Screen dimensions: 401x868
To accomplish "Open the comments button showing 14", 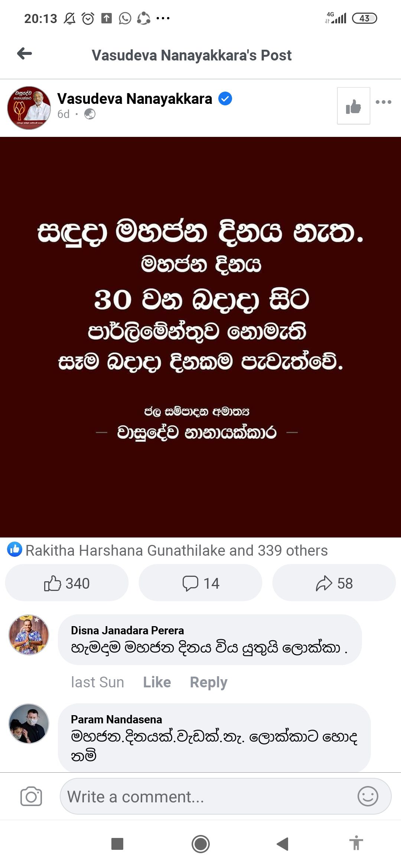I will click(x=200, y=583).
